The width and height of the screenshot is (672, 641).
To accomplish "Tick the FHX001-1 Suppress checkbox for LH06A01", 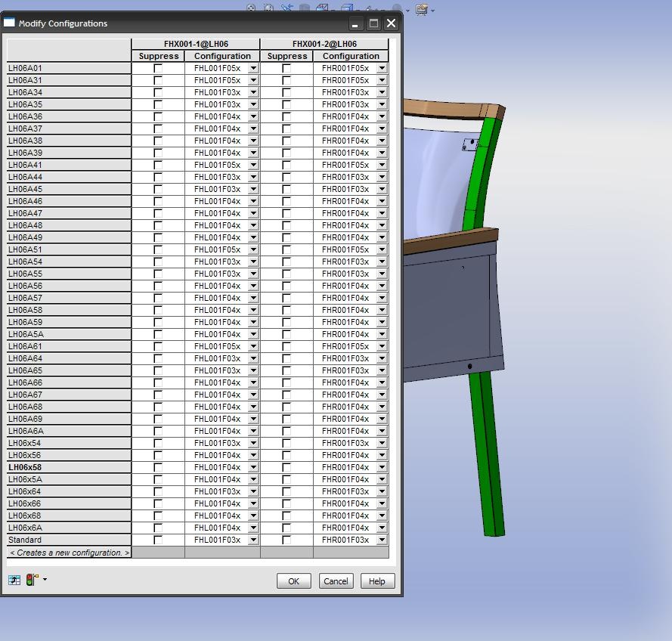I will click(158, 68).
